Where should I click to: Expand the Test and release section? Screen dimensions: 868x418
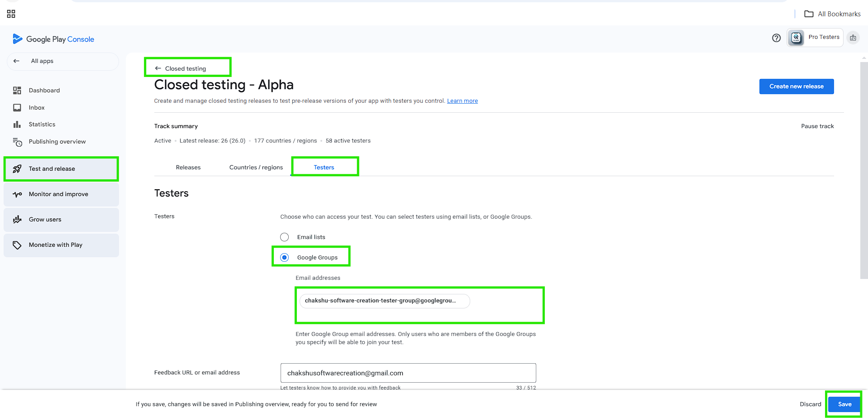coord(61,169)
